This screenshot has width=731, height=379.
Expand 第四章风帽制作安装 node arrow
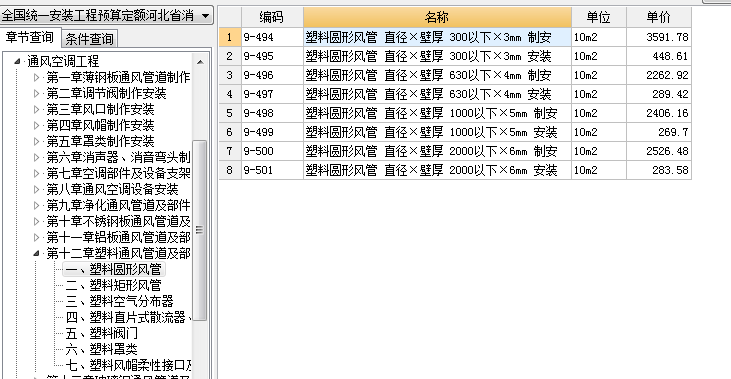(36, 125)
